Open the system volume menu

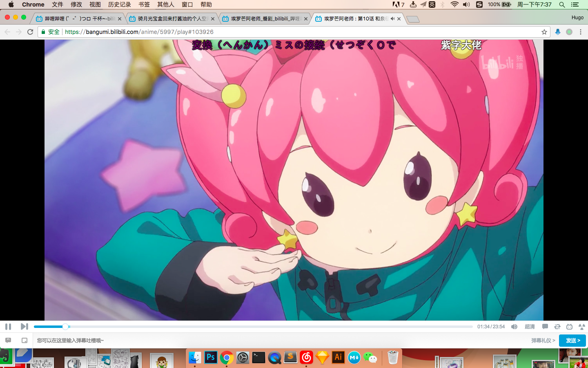pyautogui.click(x=467, y=4)
